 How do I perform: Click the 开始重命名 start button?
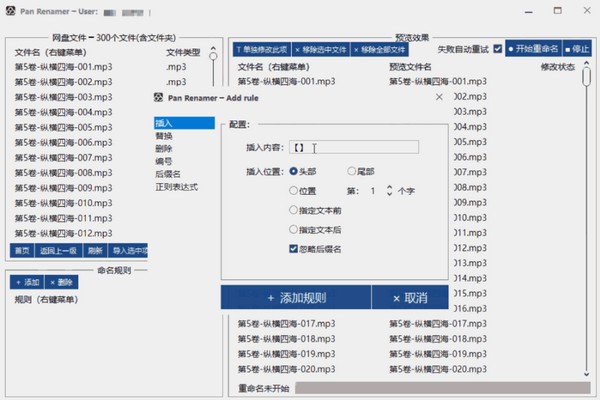[534, 48]
